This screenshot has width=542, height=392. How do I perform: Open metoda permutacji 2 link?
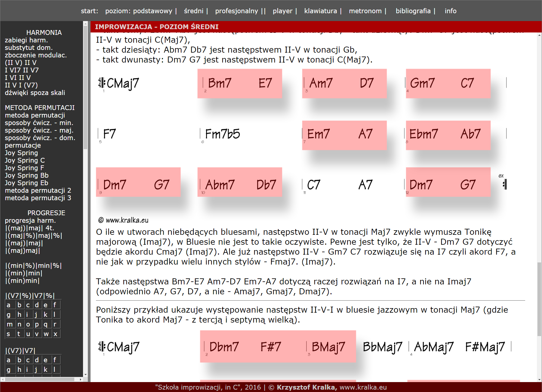[x=38, y=190]
